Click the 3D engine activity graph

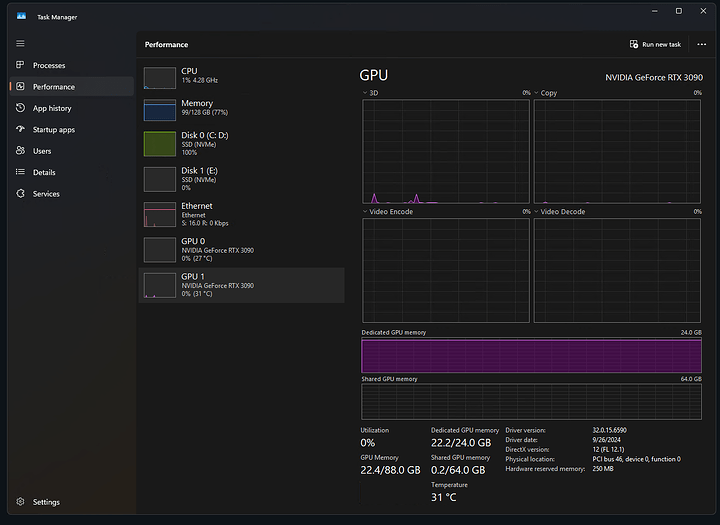445,151
